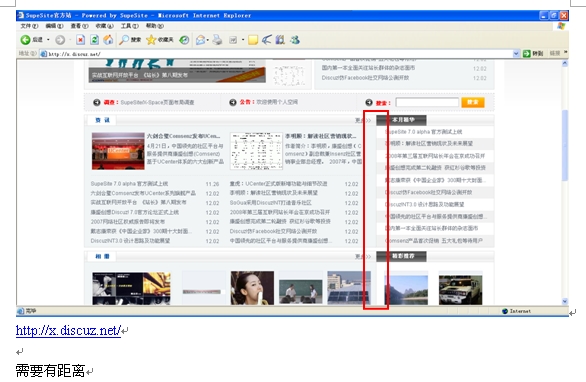Click the Windows flag logo in menu bar

561,26
